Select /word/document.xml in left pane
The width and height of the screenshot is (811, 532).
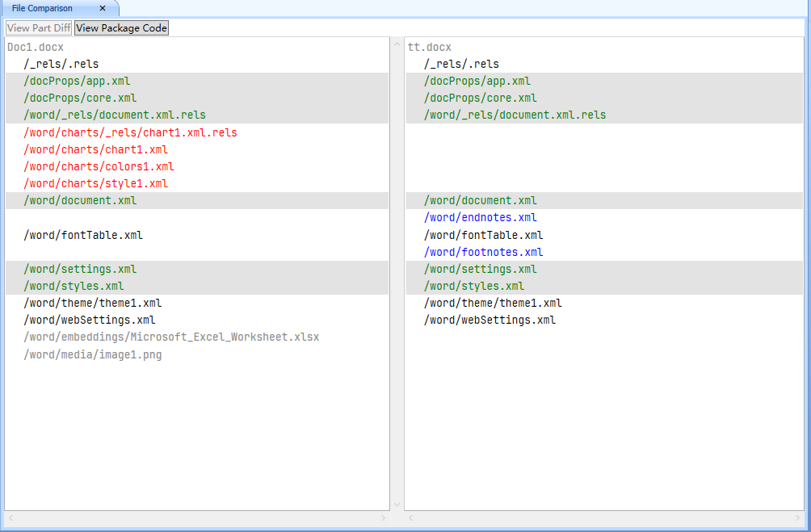[80, 201]
